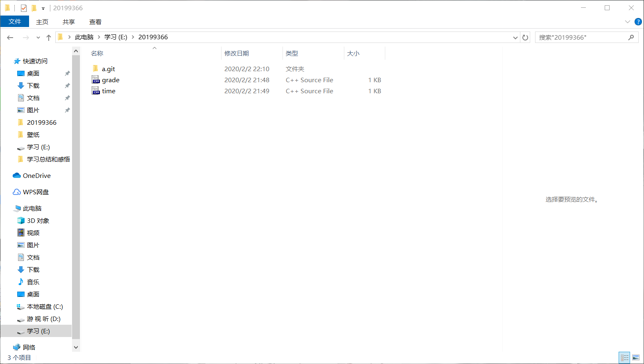Click the folder icon in the title bar
644x364 pixels.
pos(7,8)
